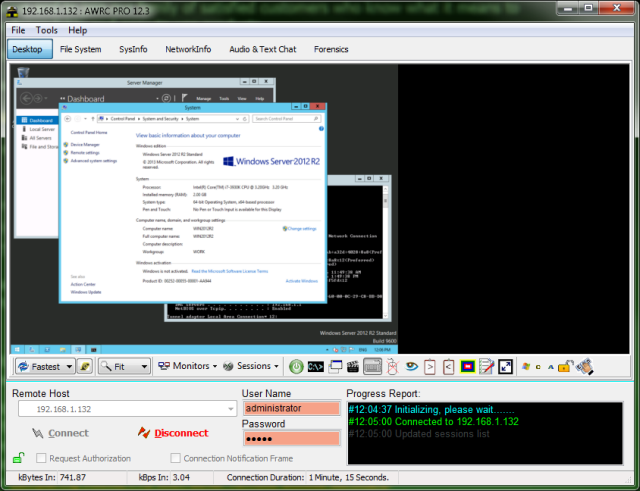Open the Audio & Text Chat tab
The height and width of the screenshot is (491, 640).
[x=262, y=49]
